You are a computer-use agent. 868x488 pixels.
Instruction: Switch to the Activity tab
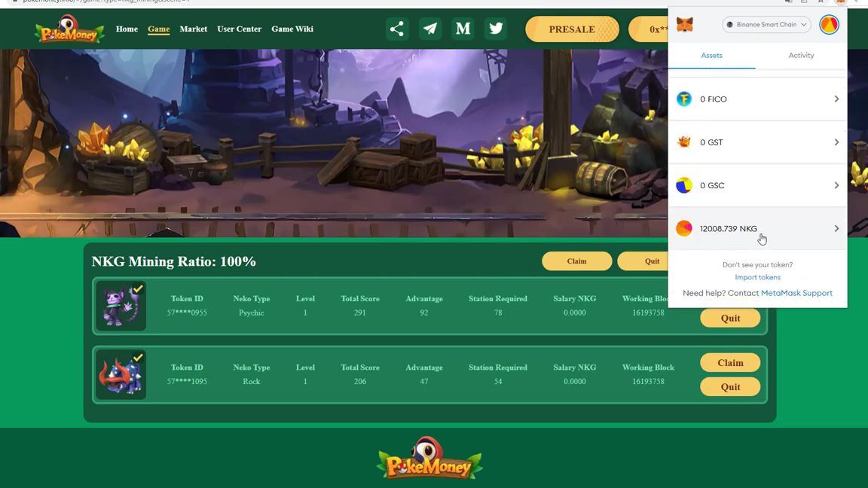click(x=801, y=55)
